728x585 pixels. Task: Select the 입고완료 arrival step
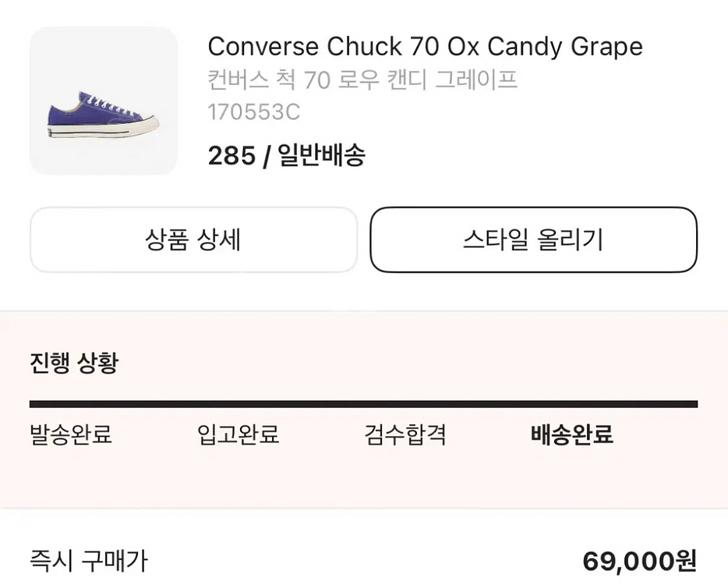click(x=239, y=437)
